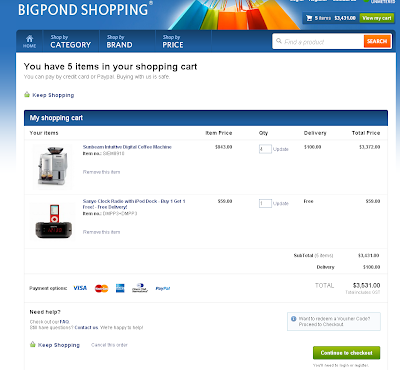
Task: Select the American Express payment logo
Action: 120,288
